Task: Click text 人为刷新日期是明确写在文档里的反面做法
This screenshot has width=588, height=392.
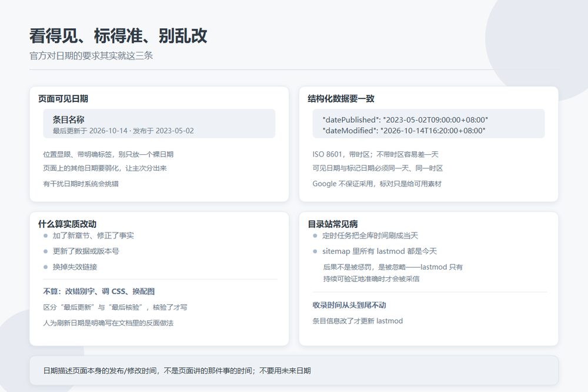Action: [x=108, y=323]
